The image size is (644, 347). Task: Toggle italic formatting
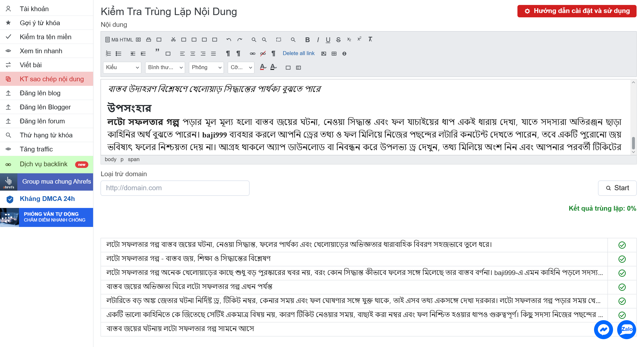pyautogui.click(x=318, y=39)
